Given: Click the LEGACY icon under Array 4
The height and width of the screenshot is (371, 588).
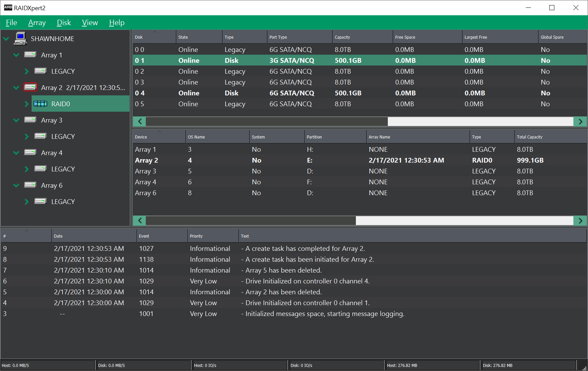Looking at the screenshot, I should pyautogui.click(x=40, y=169).
